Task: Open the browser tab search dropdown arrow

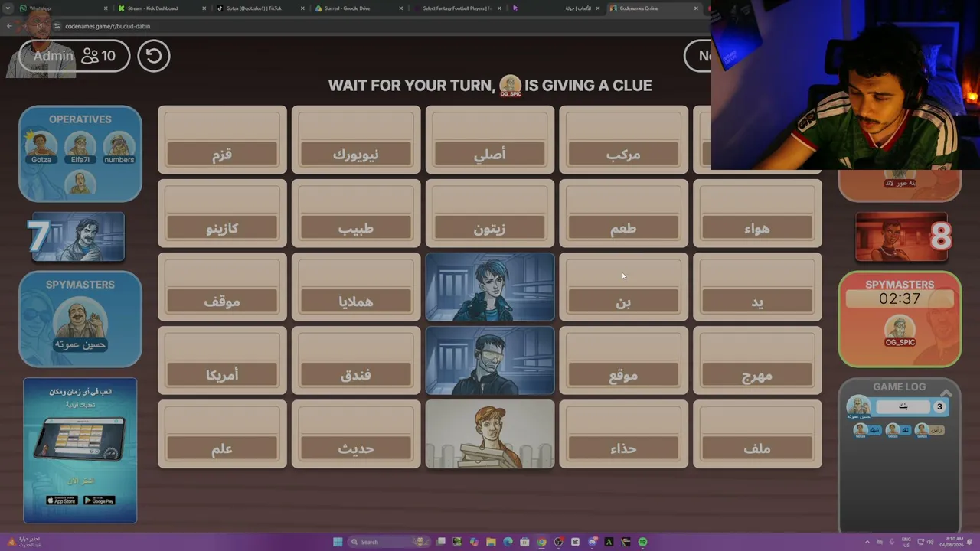Action: point(8,8)
